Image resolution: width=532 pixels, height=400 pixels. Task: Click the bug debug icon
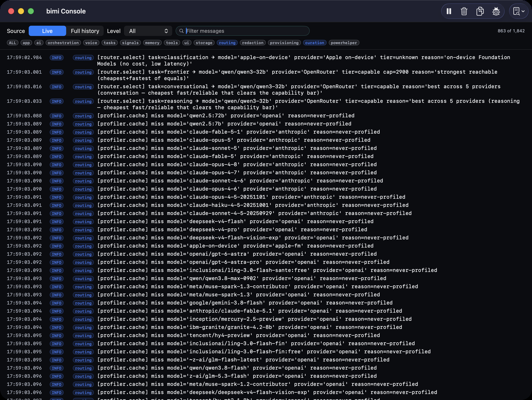click(496, 11)
